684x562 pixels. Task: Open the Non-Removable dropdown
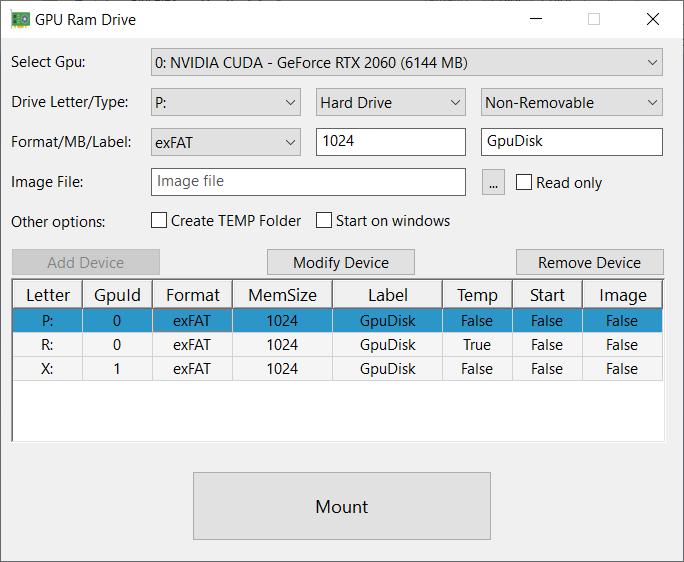[x=571, y=102]
